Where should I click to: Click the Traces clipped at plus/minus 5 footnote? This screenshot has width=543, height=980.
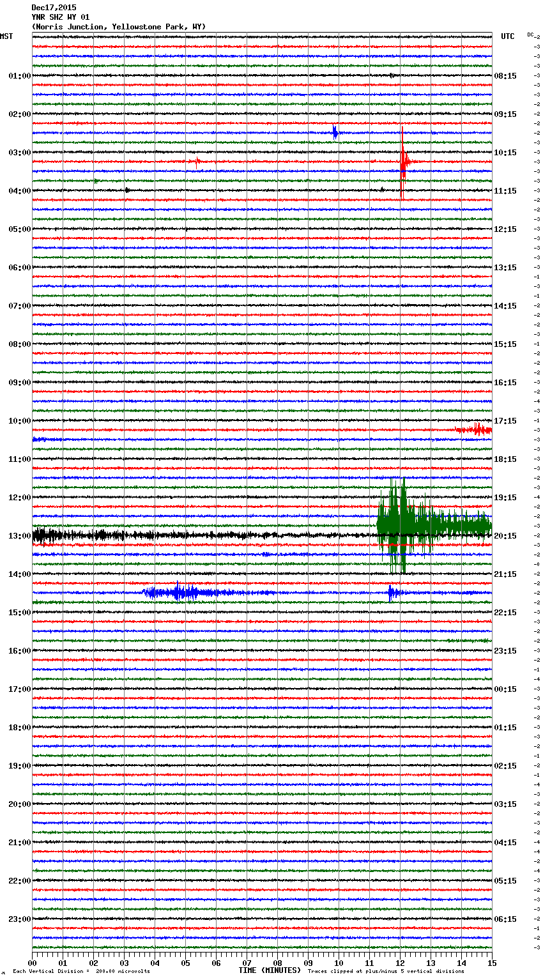point(386,972)
